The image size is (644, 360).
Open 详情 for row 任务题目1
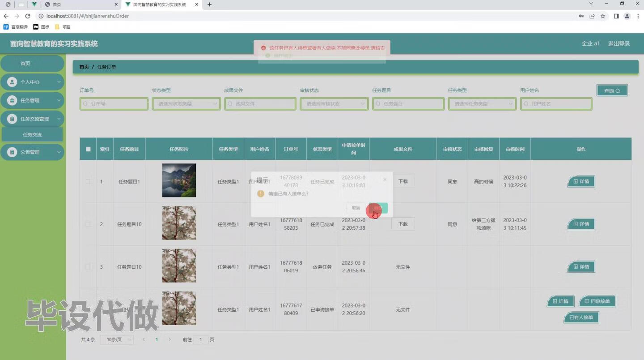click(581, 181)
